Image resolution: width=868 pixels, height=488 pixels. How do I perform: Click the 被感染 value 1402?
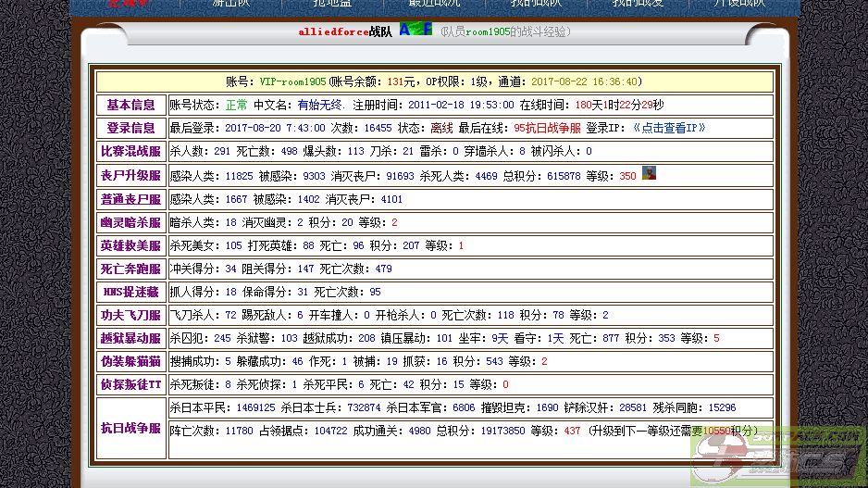point(308,199)
